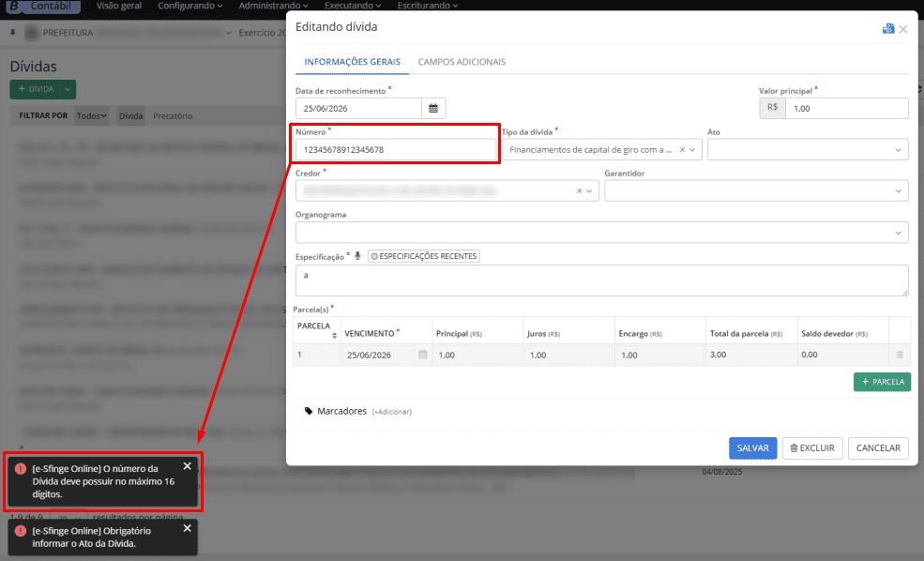Open the Configurando menu
The image size is (924, 561).
click(x=189, y=6)
